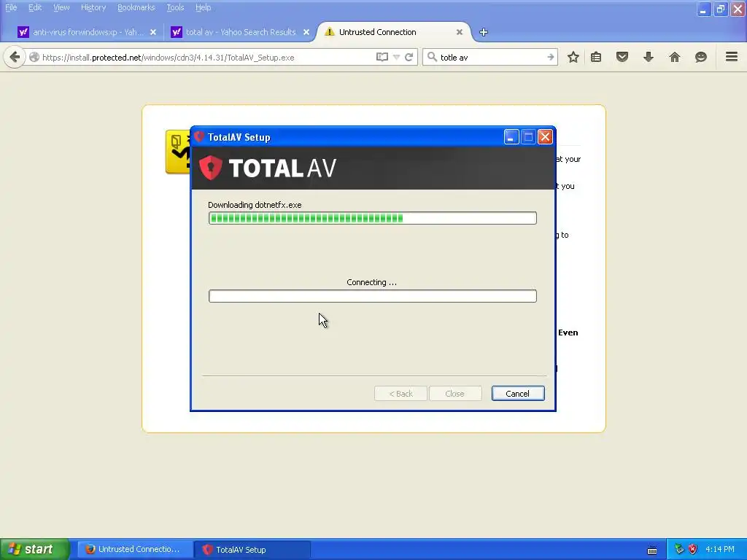This screenshot has height=560, width=747.
Task: Go back using the browser back arrow
Action: click(x=15, y=58)
